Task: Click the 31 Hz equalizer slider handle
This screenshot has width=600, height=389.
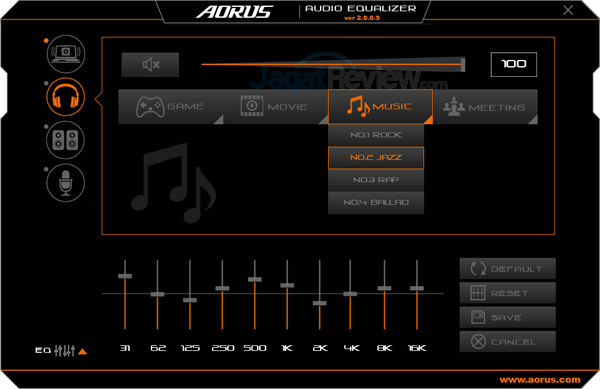Action: [x=125, y=276]
